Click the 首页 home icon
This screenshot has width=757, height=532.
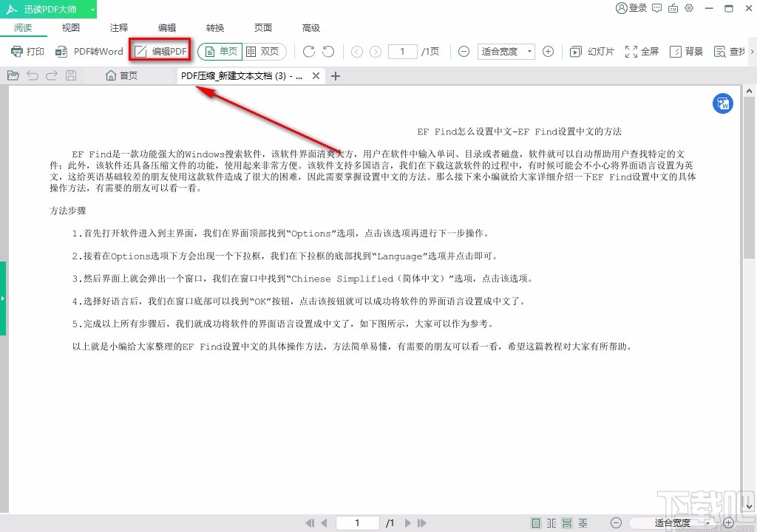click(120, 75)
